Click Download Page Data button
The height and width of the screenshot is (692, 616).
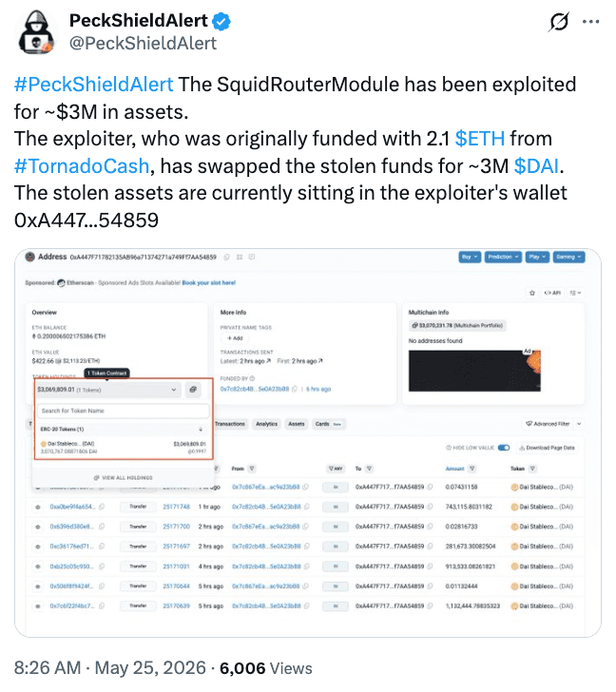(x=548, y=448)
